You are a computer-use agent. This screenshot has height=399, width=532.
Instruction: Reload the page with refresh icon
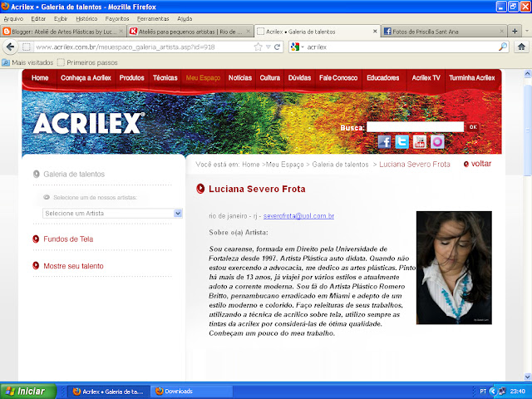(277, 47)
